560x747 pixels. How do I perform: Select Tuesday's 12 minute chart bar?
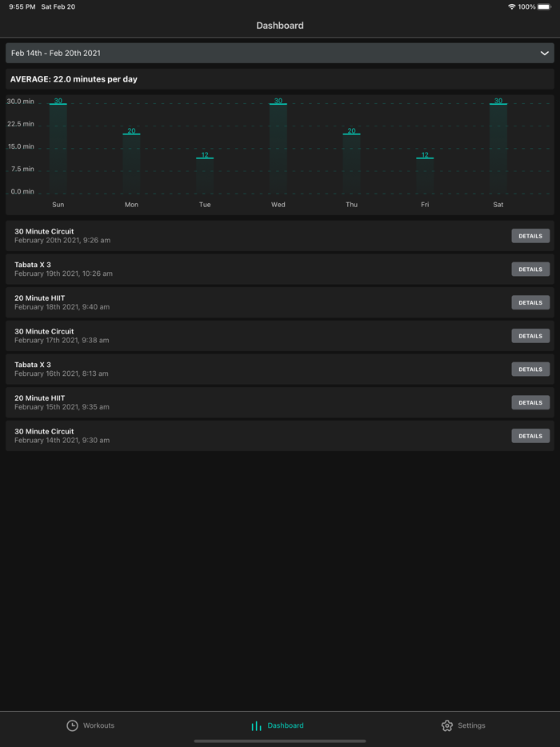[x=205, y=174]
